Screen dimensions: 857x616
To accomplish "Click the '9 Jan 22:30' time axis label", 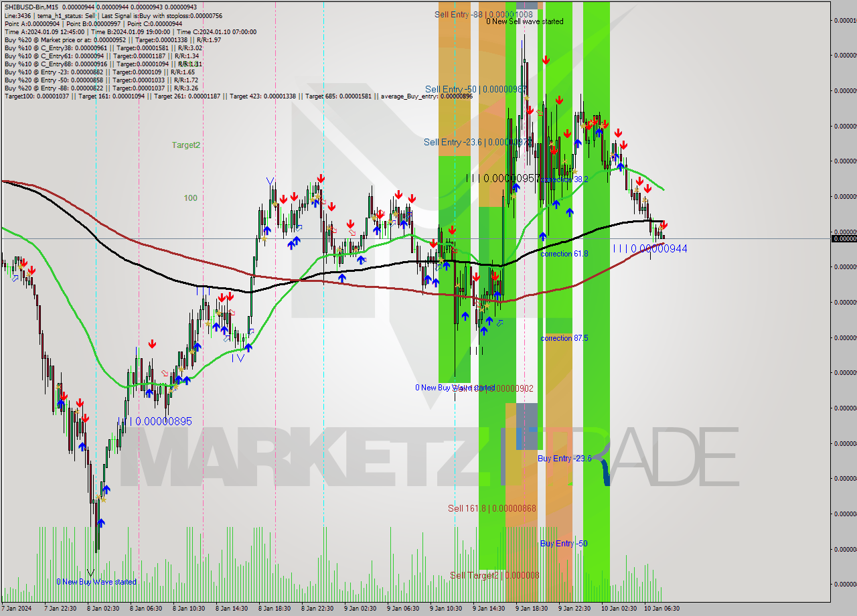I will click(574, 609).
